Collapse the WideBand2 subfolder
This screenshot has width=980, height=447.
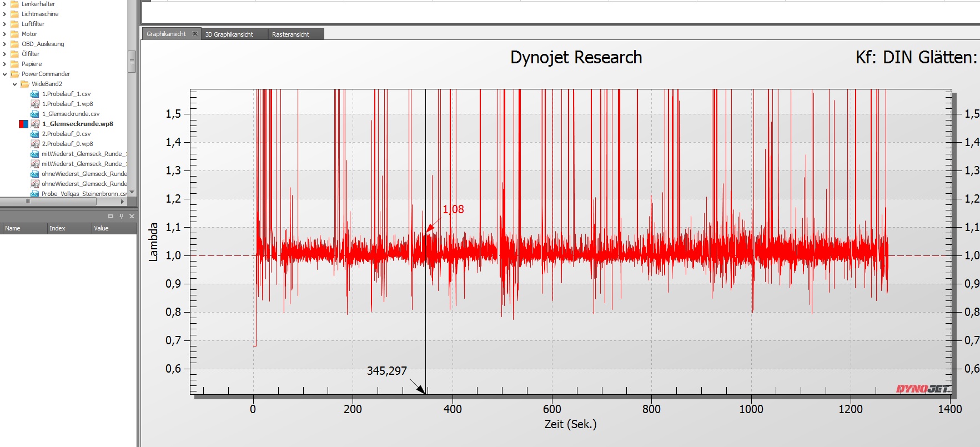(x=15, y=84)
